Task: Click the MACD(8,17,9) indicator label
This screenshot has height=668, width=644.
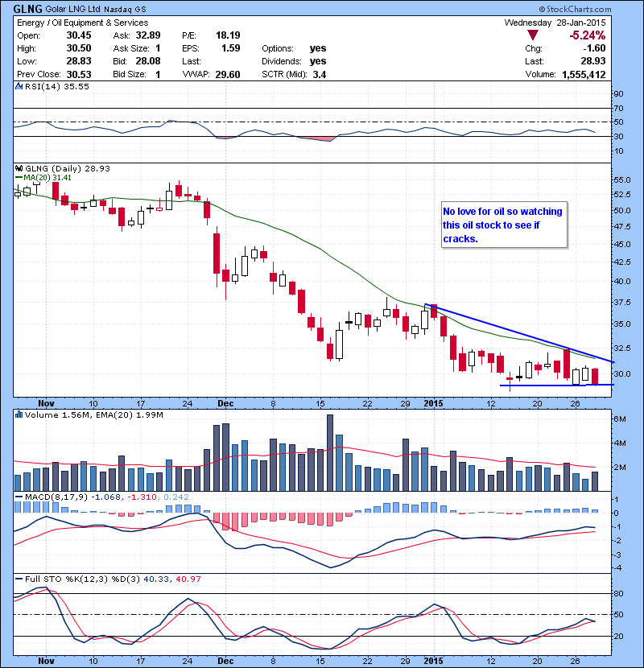Action: [x=56, y=497]
